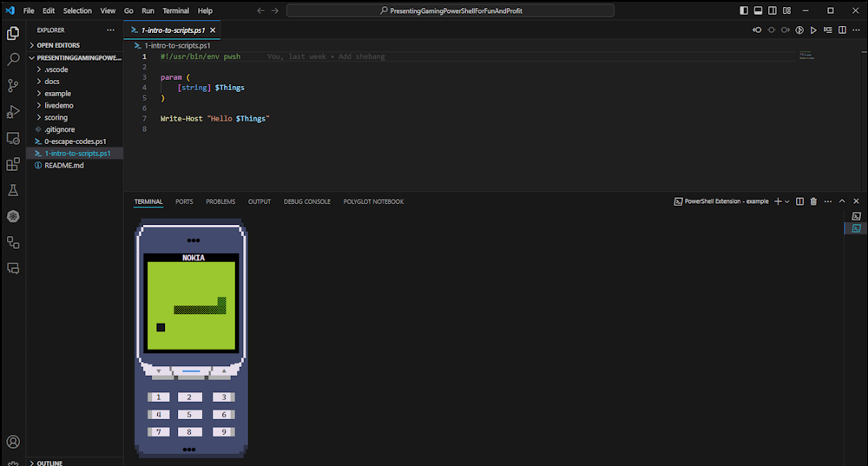Open the Terminal menu
This screenshot has height=466, width=868.
pos(175,10)
